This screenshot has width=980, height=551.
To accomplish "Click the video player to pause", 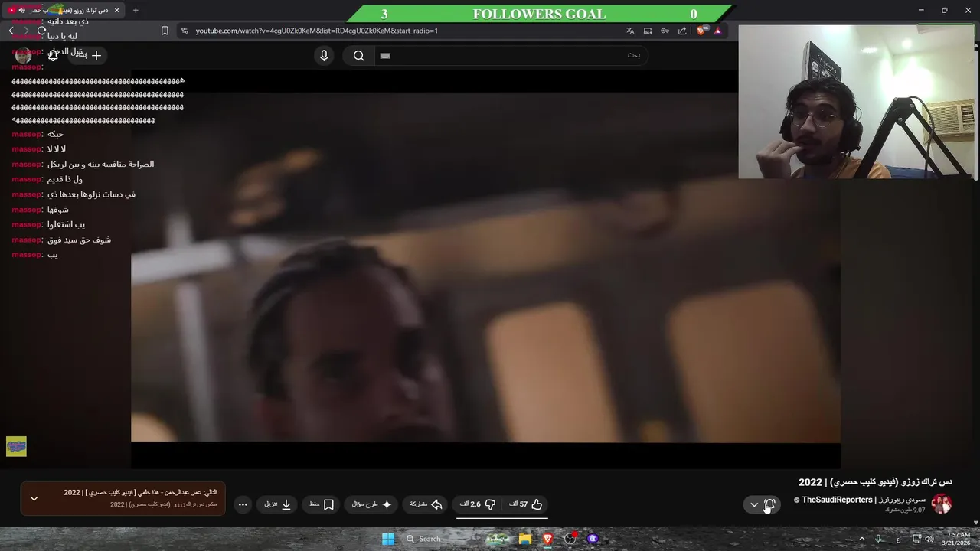I will (485, 268).
